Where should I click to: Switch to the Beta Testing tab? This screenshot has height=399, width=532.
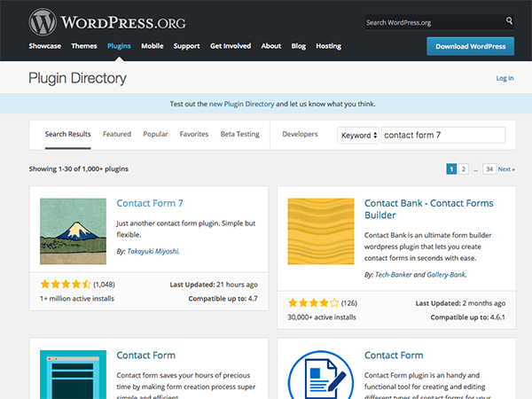240,134
